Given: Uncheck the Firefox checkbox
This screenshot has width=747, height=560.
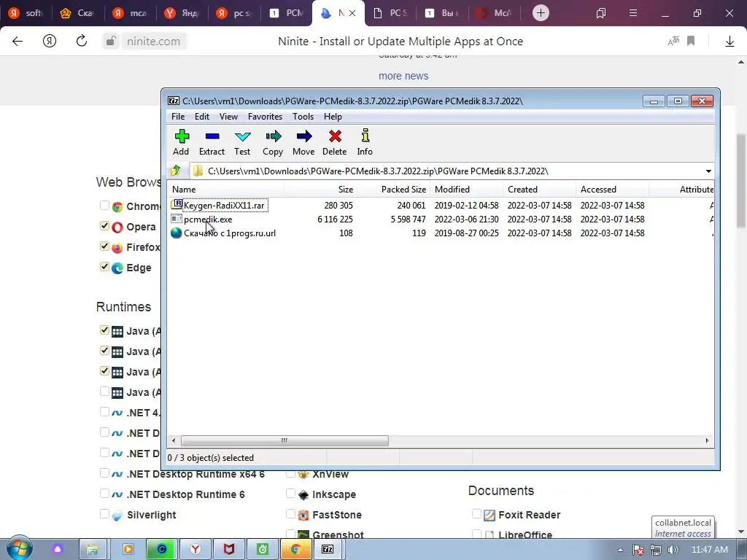Looking at the screenshot, I should (x=104, y=246).
